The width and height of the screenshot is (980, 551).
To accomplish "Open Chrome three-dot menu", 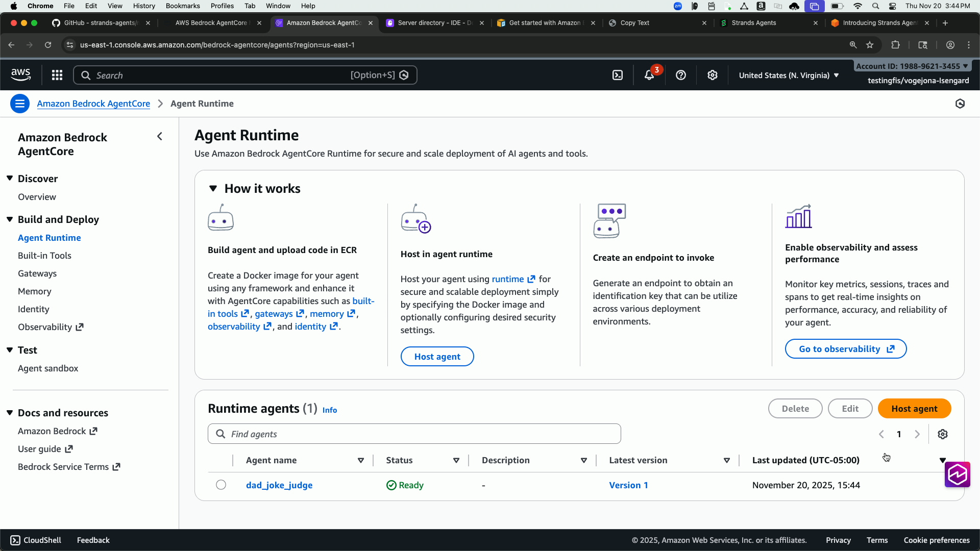I will pyautogui.click(x=969, y=45).
